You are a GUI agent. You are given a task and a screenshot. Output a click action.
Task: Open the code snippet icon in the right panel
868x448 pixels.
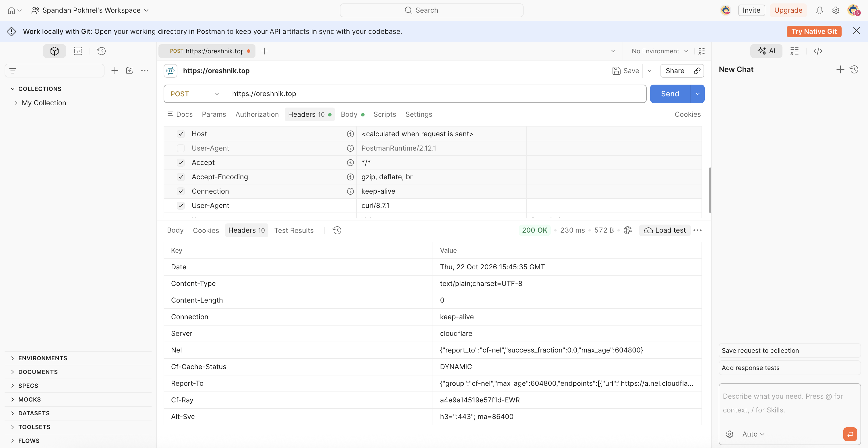pyautogui.click(x=818, y=51)
